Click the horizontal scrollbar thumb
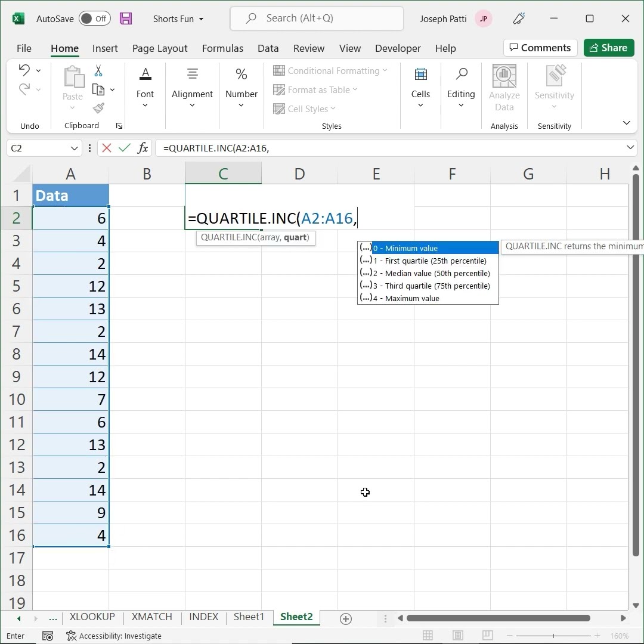Screen dimensions: 644x644 pyautogui.click(x=498, y=618)
